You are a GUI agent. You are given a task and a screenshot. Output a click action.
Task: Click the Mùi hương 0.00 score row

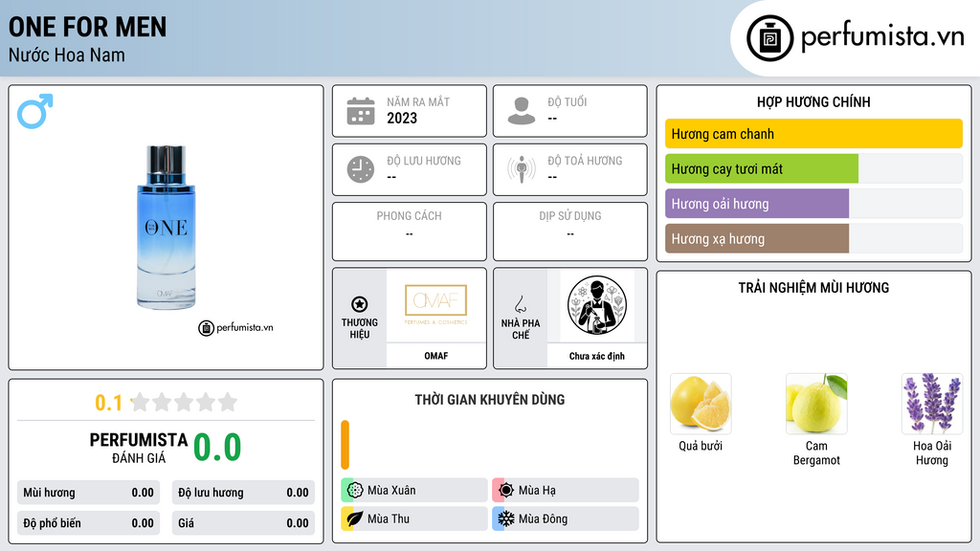pyautogui.click(x=88, y=493)
